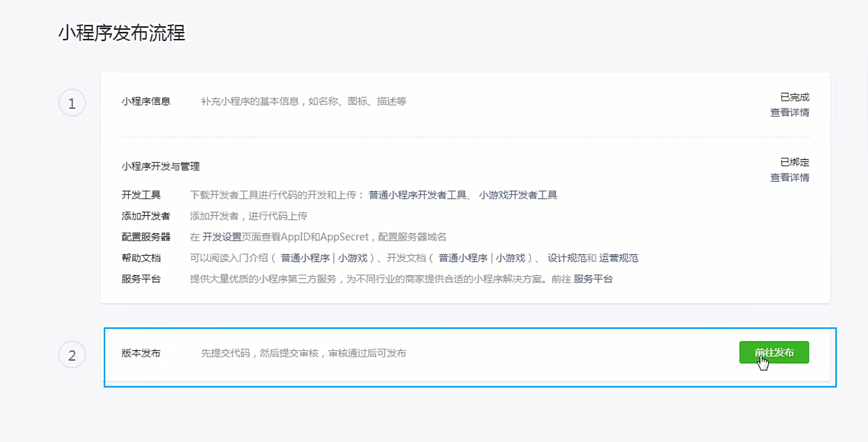Click the step 2 circle indicator

(x=72, y=355)
